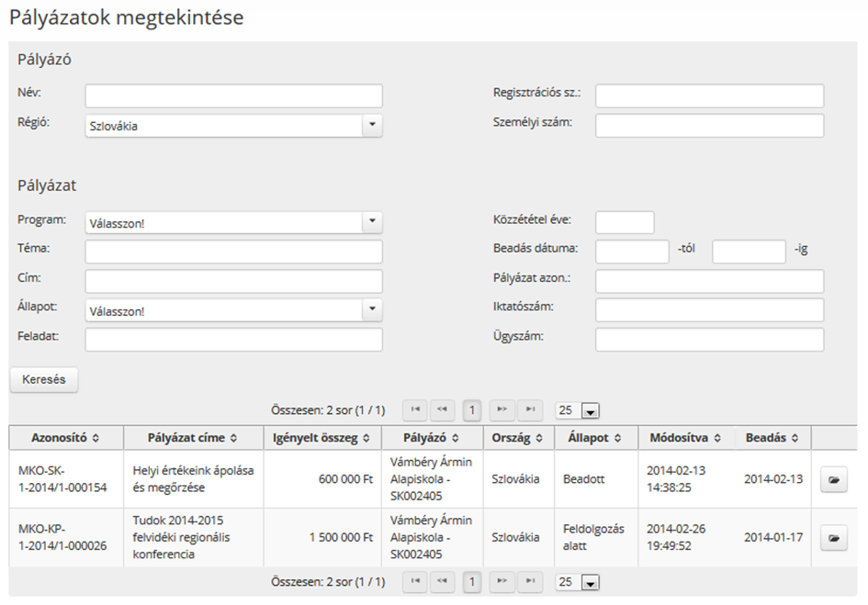The image size is (868, 605).
Task: Sort table by Igényelt összeg column
Action: tap(322, 438)
